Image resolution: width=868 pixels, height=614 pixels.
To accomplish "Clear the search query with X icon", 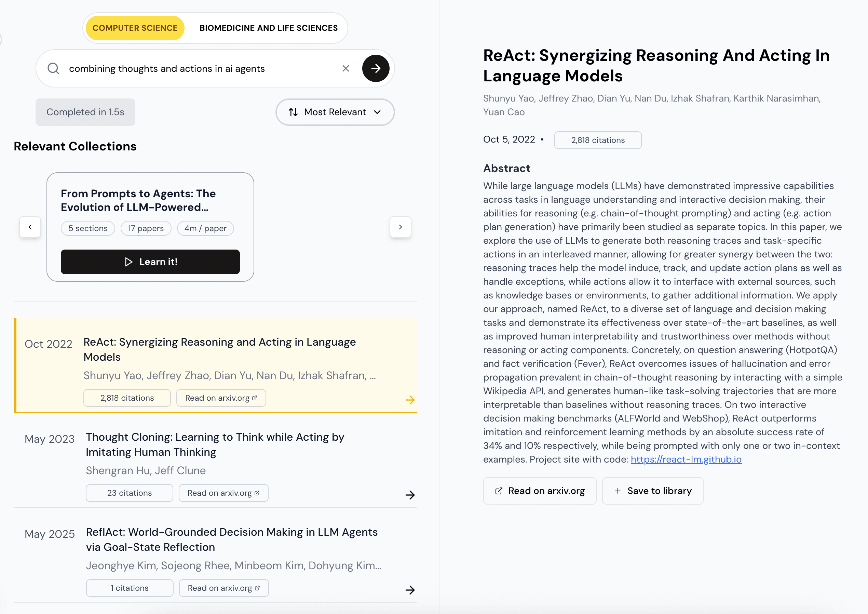I will (x=345, y=68).
